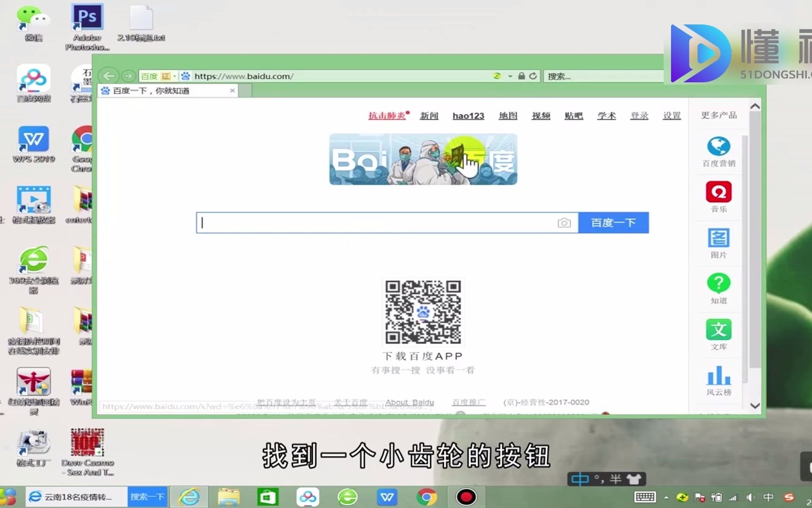Click the page scrollbar down arrow

(755, 406)
